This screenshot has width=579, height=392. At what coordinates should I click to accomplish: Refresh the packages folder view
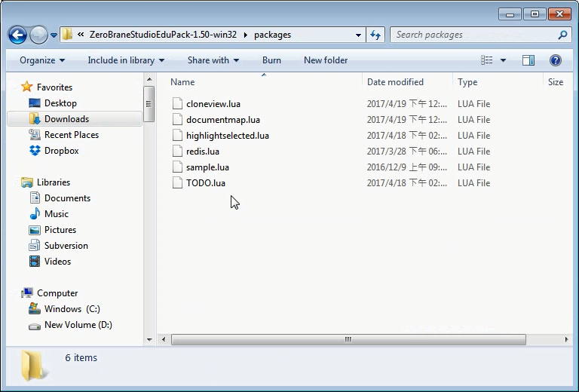click(x=375, y=35)
